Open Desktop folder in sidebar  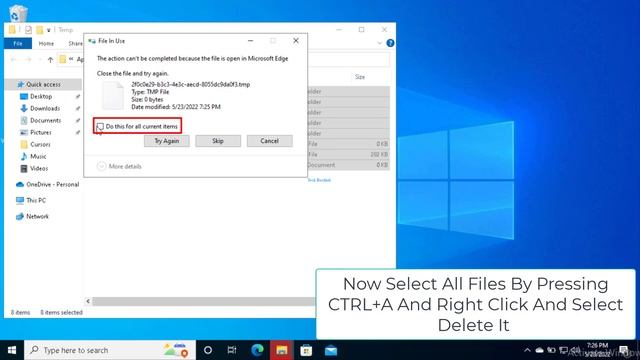[41, 96]
